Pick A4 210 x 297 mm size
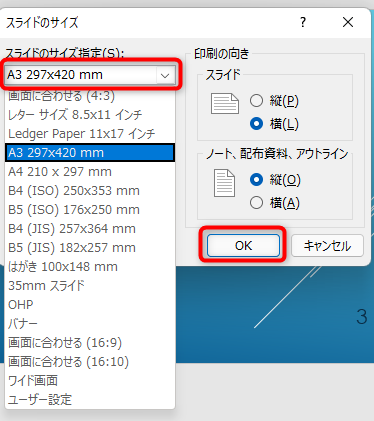374x421 pixels. [x=90, y=172]
